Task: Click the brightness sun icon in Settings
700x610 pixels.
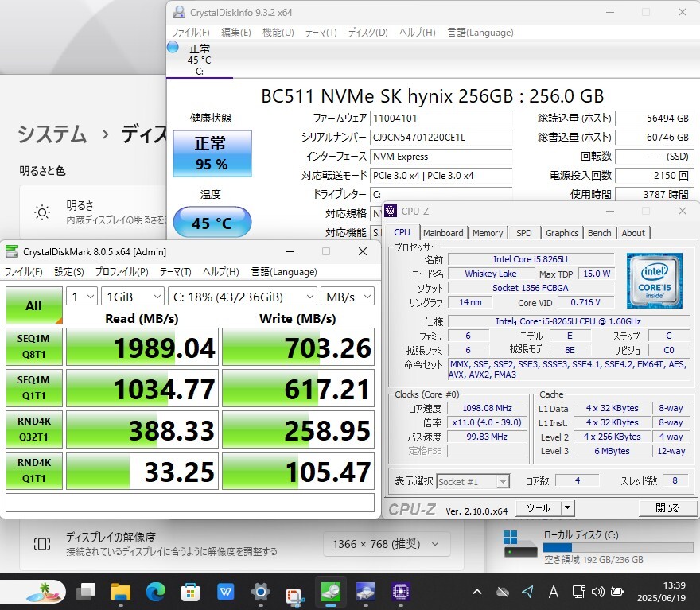Action: coord(42,212)
